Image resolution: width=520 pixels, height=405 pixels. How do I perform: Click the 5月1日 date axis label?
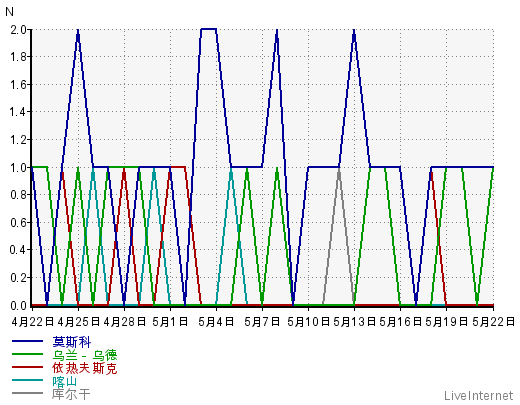[170, 322]
